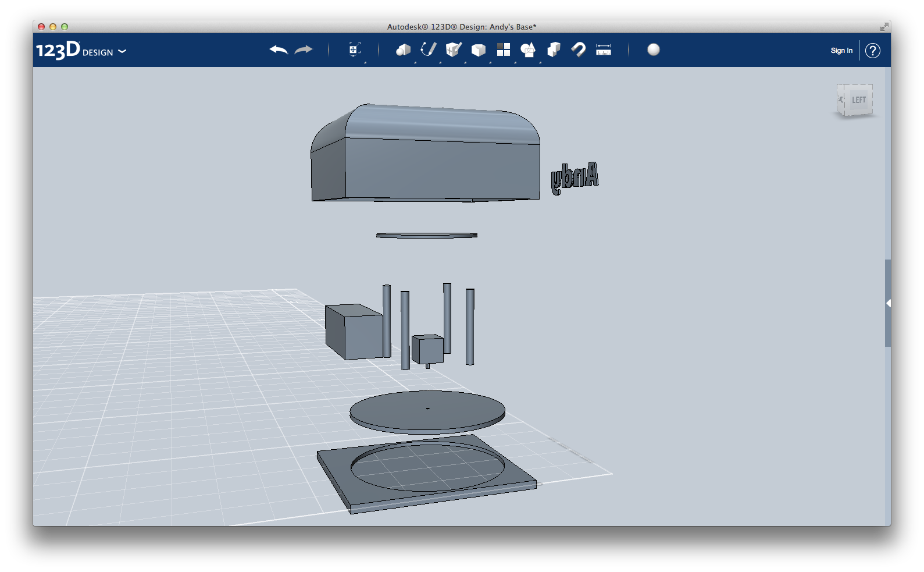924x572 pixels.
Task: Open the Primitives menu
Action: 403,50
